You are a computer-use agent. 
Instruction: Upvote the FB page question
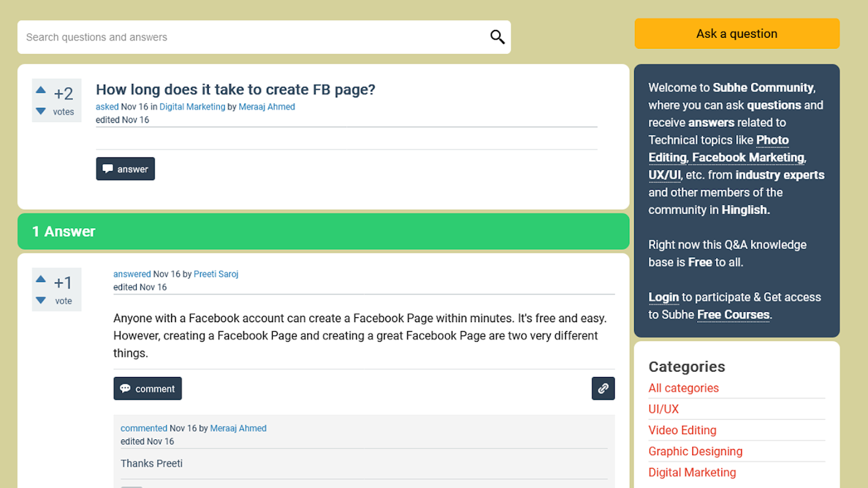tap(41, 90)
